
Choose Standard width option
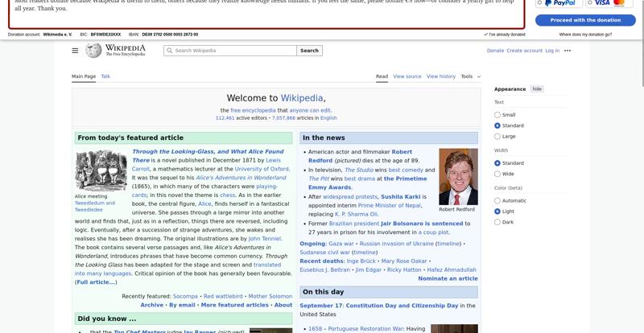pos(497,163)
